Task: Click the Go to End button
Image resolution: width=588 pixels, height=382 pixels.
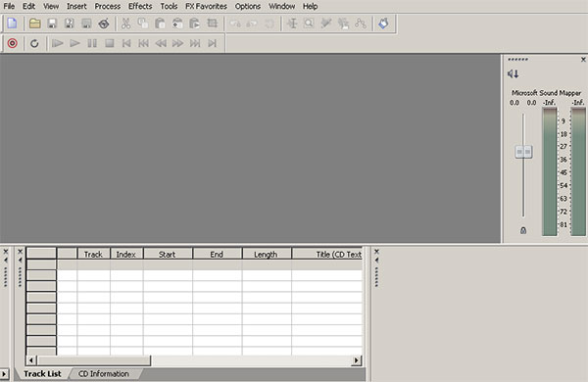Action: tap(213, 43)
